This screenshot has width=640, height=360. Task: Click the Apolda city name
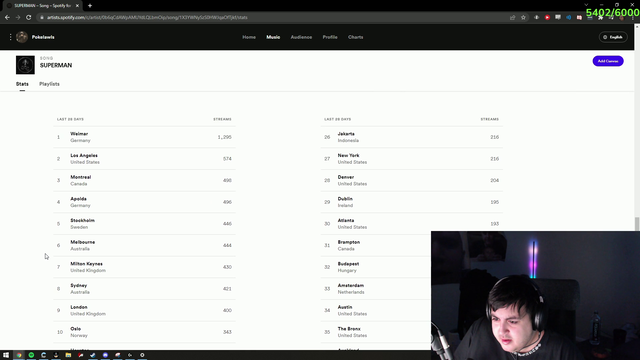[x=78, y=199]
